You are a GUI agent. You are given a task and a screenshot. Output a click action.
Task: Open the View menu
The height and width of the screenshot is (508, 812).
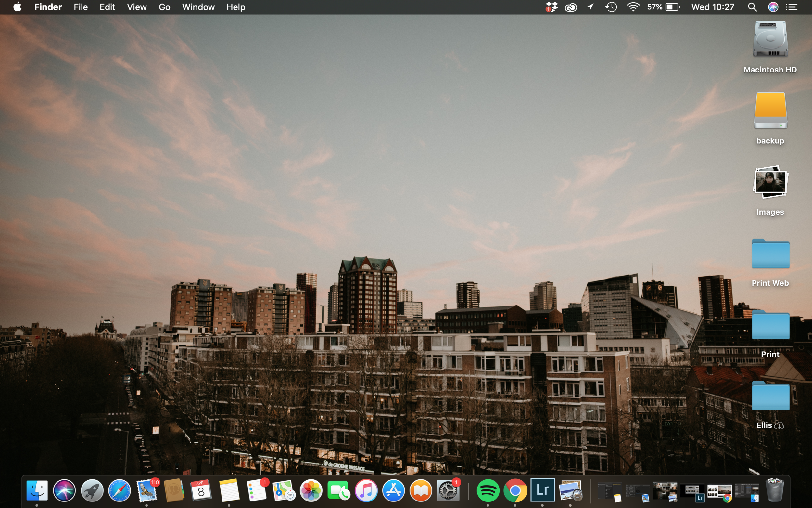pos(137,7)
